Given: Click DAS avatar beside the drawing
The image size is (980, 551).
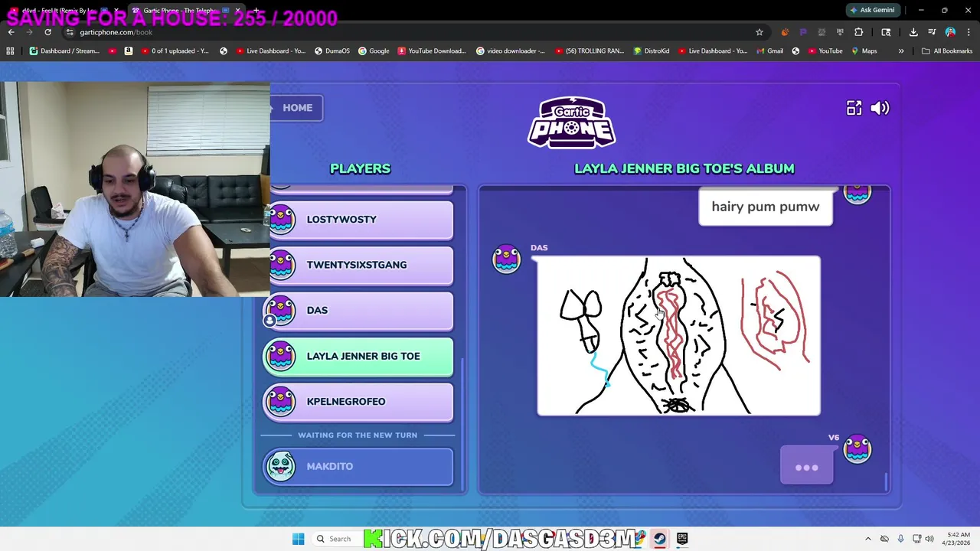Looking at the screenshot, I should [x=506, y=259].
